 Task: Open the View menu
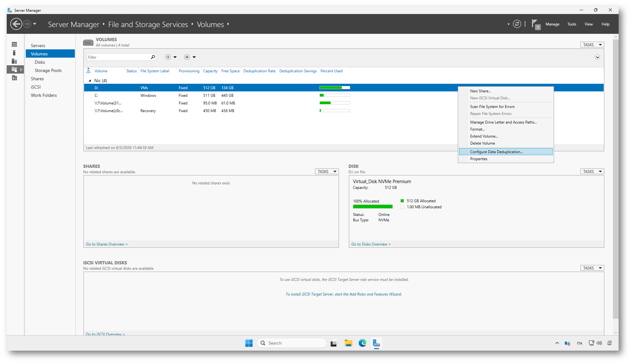[588, 24]
